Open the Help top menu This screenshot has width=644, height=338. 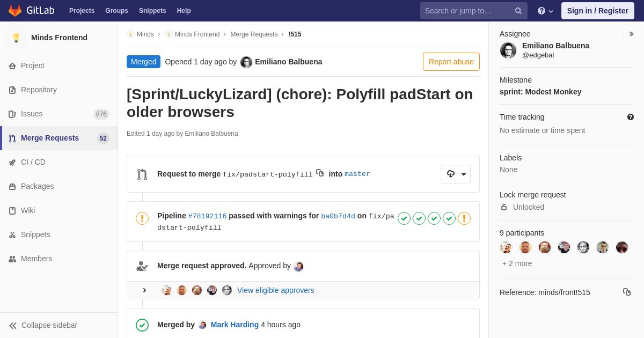coord(184,11)
